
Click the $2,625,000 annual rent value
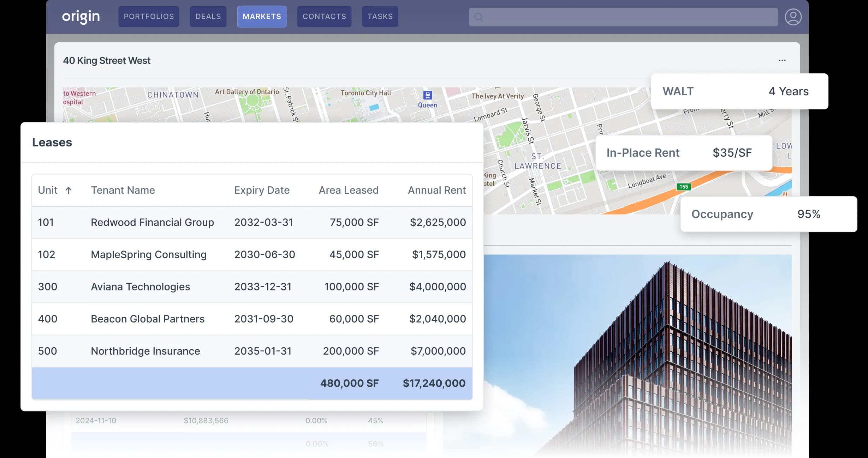point(438,222)
